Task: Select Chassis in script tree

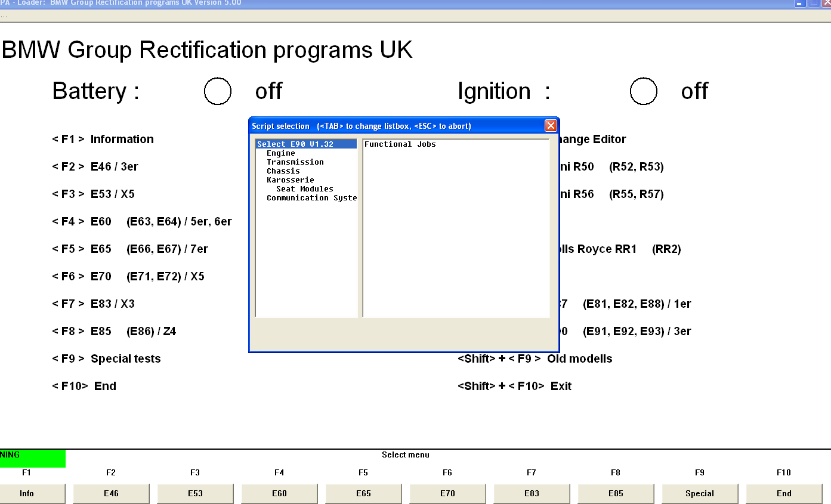Action: [x=283, y=171]
